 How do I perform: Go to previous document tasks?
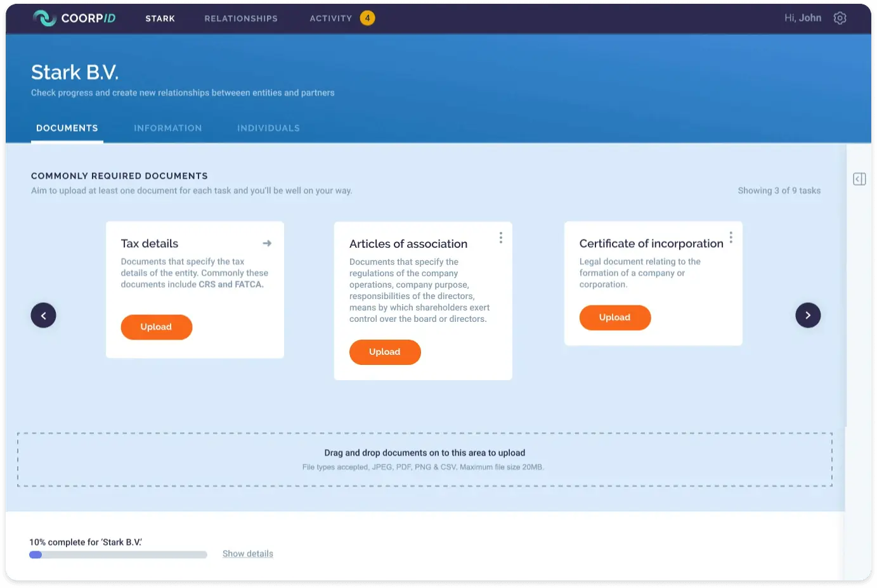(44, 316)
